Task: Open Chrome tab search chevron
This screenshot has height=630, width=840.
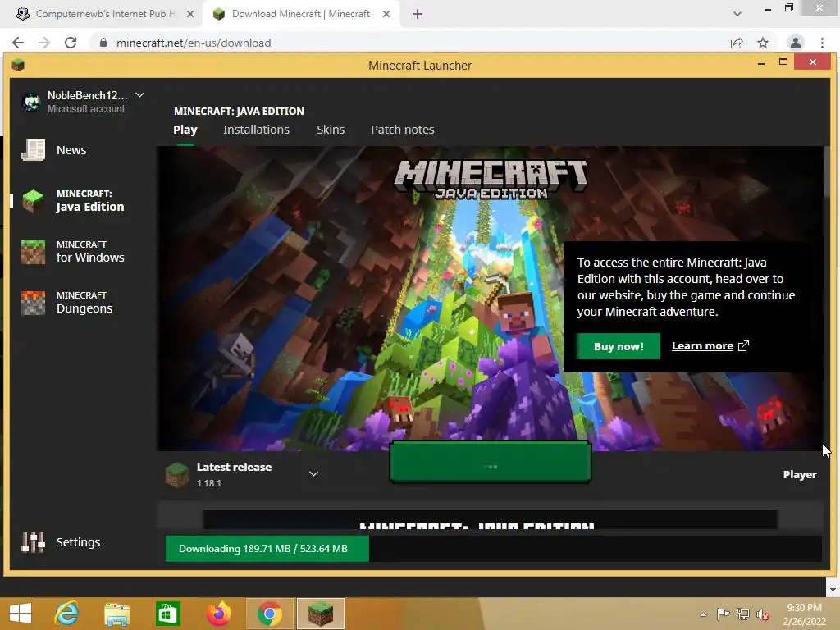Action: click(737, 14)
